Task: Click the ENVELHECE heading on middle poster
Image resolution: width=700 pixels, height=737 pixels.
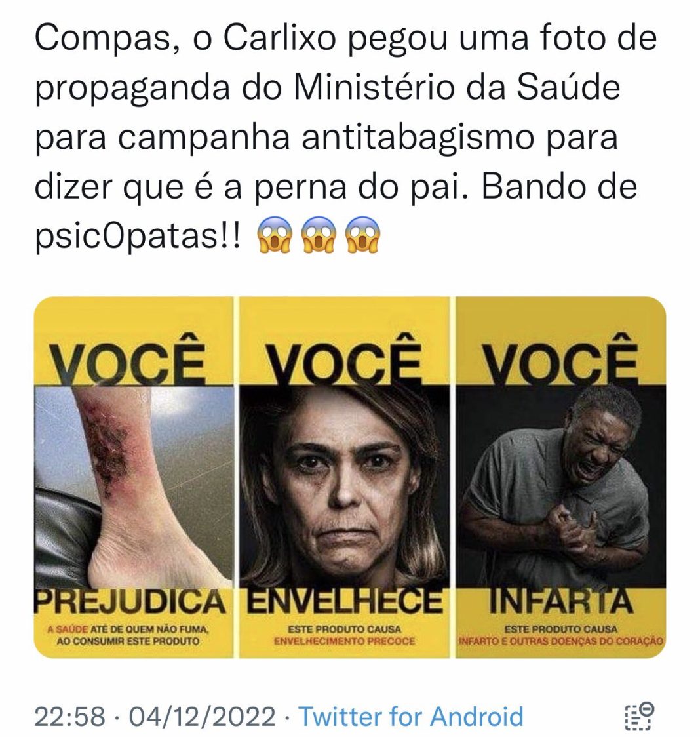Action: [344, 602]
